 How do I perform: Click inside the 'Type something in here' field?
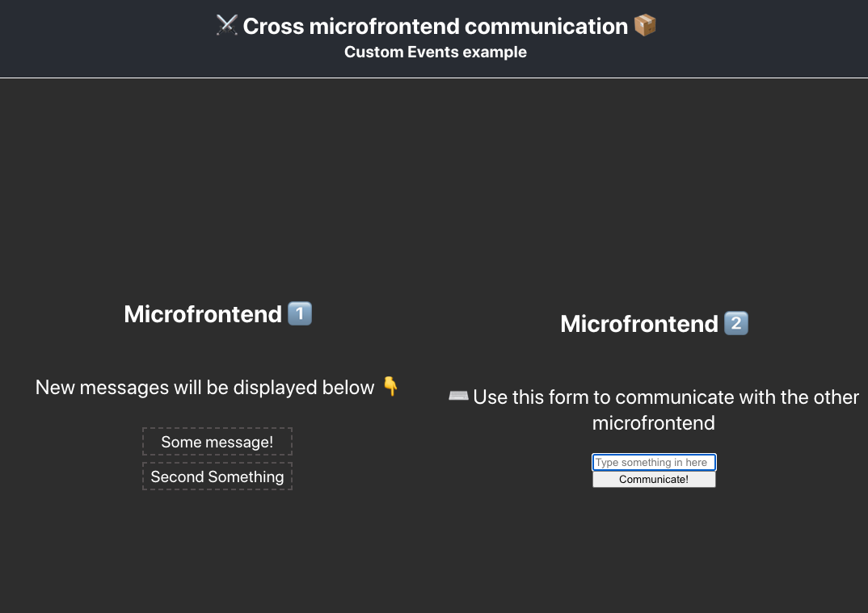(654, 462)
